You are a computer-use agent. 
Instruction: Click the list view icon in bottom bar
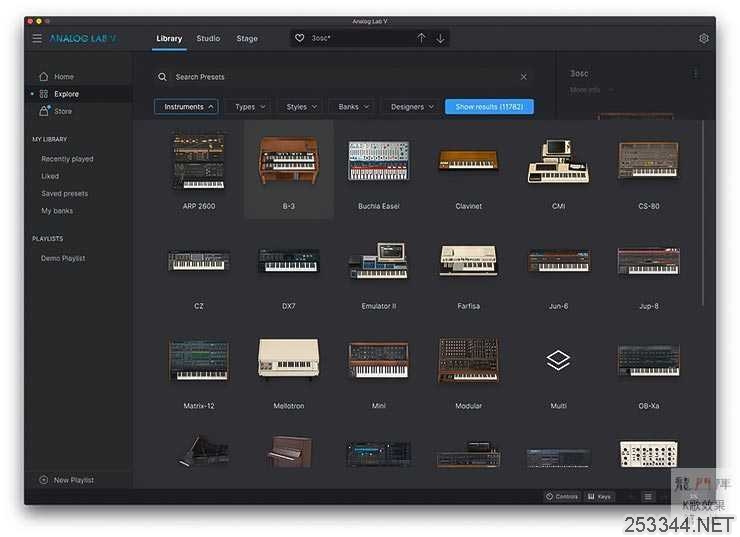(648, 496)
